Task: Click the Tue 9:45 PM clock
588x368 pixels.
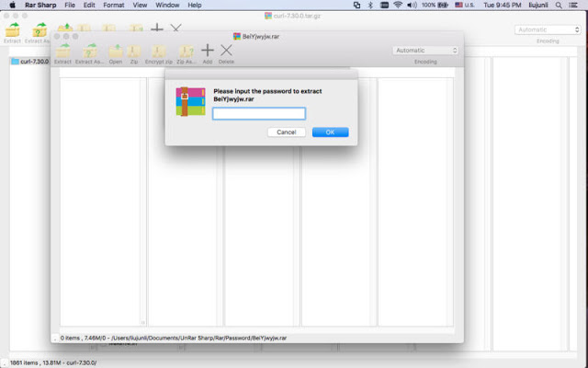Action: (503, 6)
